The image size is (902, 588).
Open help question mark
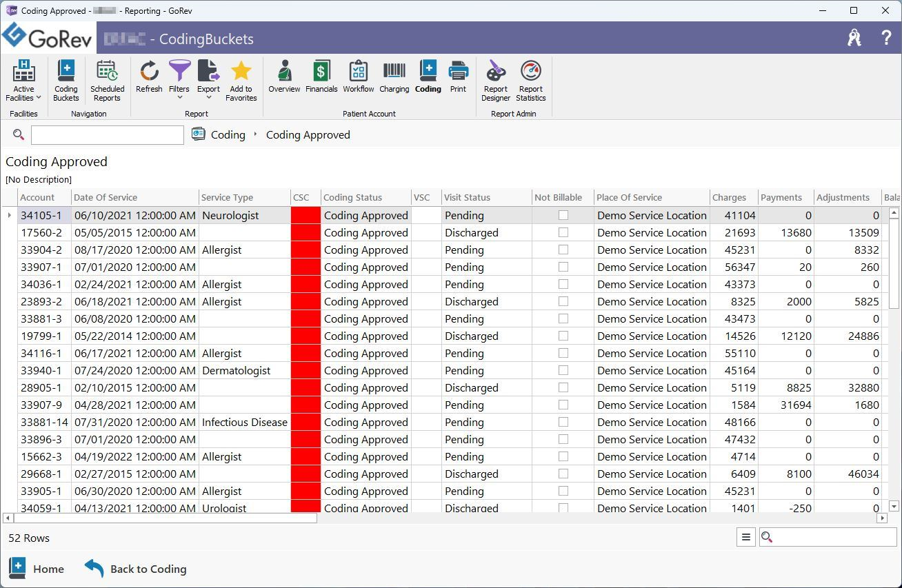coord(886,38)
